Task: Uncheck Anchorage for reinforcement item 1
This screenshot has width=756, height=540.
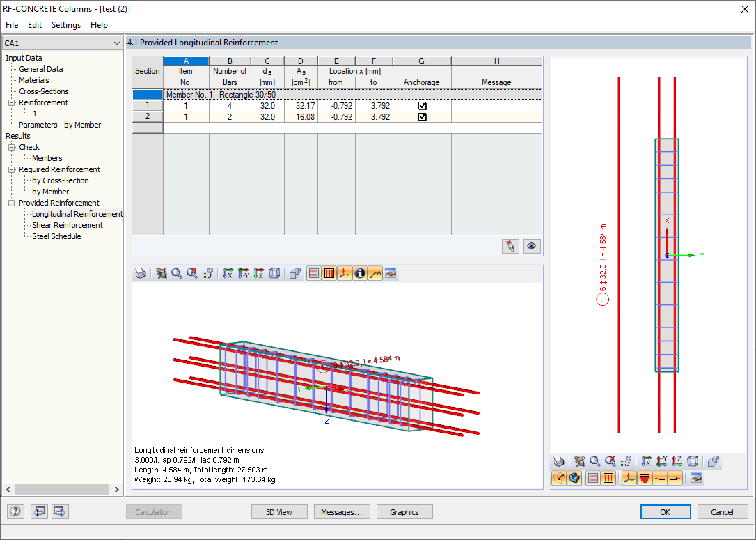Action: (422, 107)
